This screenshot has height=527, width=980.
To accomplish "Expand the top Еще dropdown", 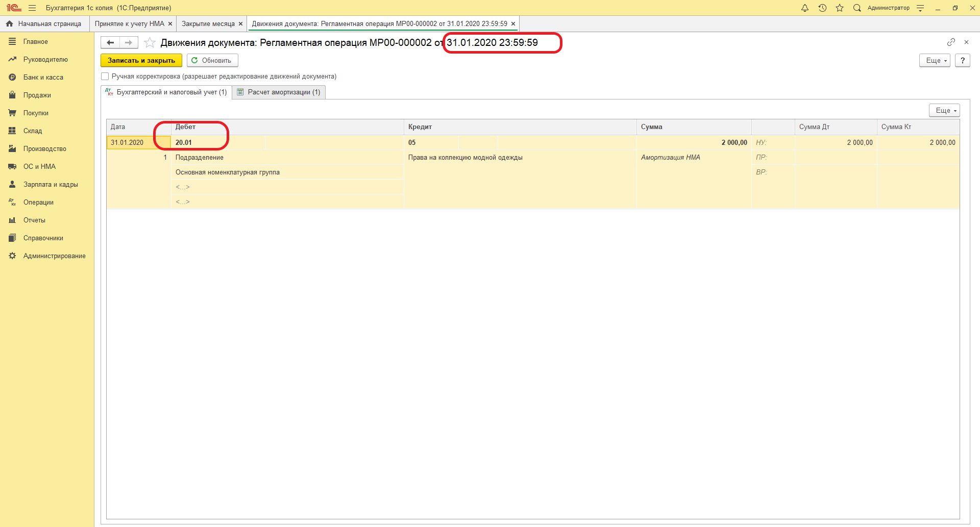I will click(934, 60).
